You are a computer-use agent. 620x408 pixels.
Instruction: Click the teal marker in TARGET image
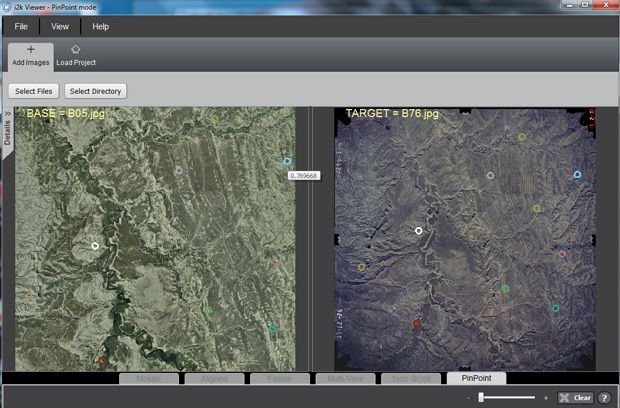[x=556, y=308]
